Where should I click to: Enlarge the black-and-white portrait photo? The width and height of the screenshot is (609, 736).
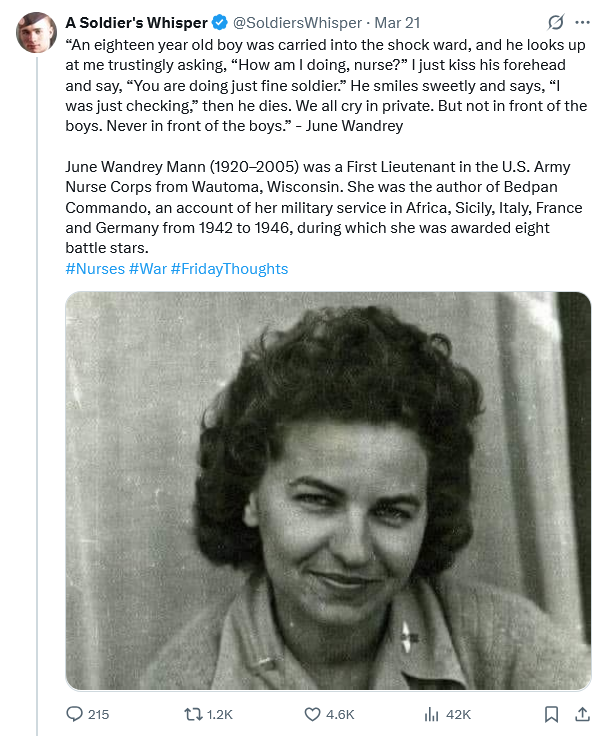(x=328, y=490)
